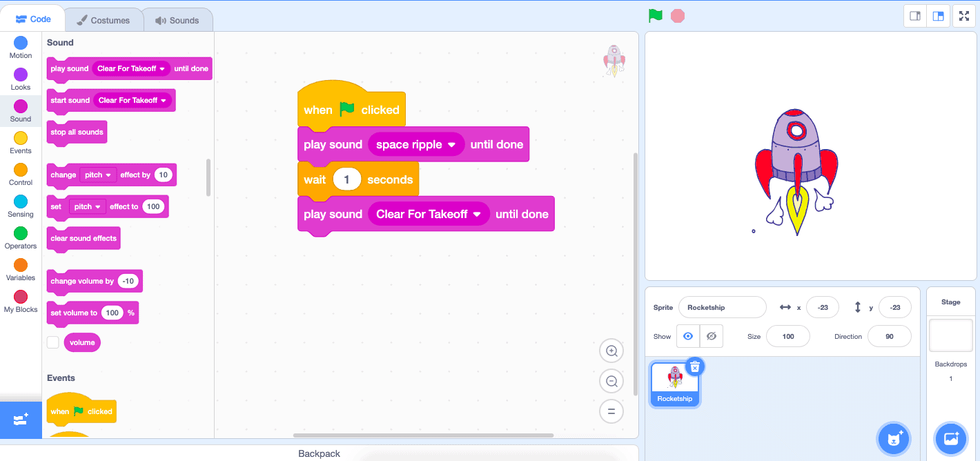Switch to the Costumes tab

(104, 20)
